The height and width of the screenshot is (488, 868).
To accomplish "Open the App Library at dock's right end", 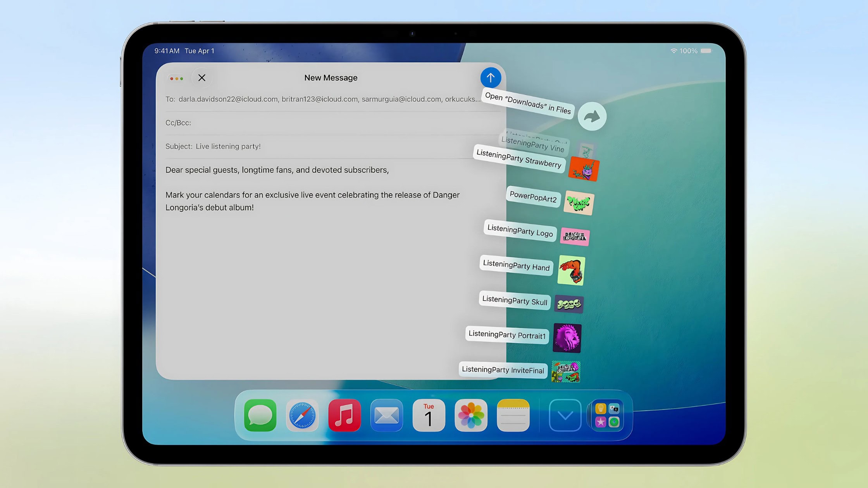I will click(x=607, y=416).
